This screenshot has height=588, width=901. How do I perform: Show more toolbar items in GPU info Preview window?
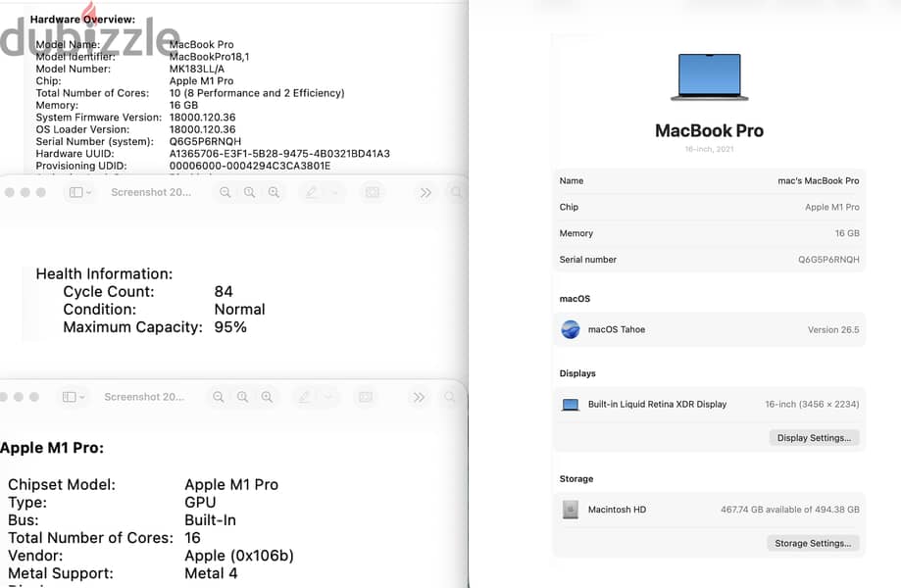tap(419, 397)
